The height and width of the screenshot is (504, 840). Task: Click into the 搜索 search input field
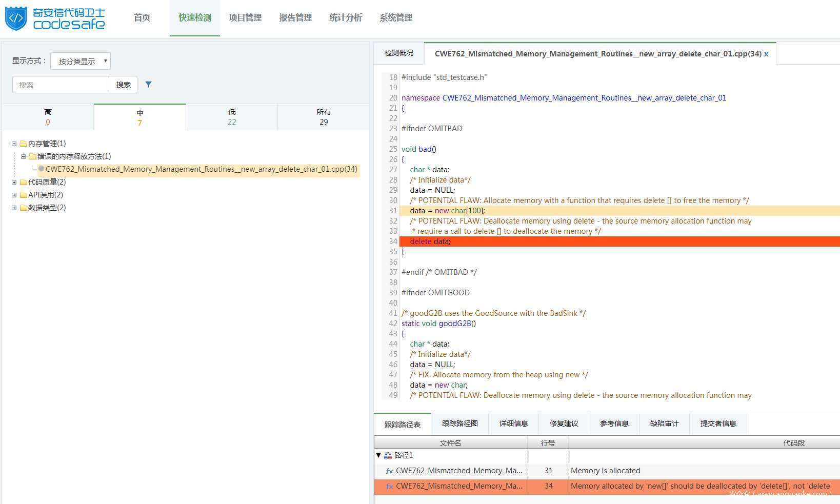[x=61, y=85]
